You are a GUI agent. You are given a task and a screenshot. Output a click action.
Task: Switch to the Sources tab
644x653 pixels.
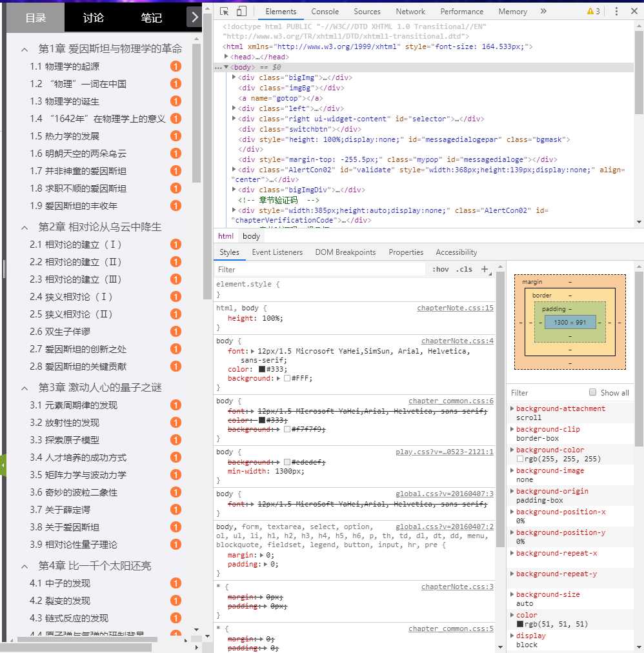367,12
